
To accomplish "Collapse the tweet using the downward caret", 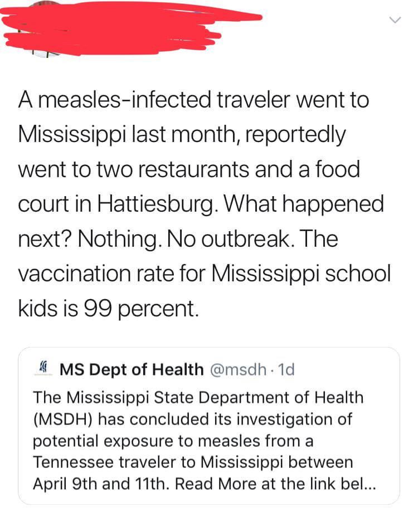I will [396, 19].
